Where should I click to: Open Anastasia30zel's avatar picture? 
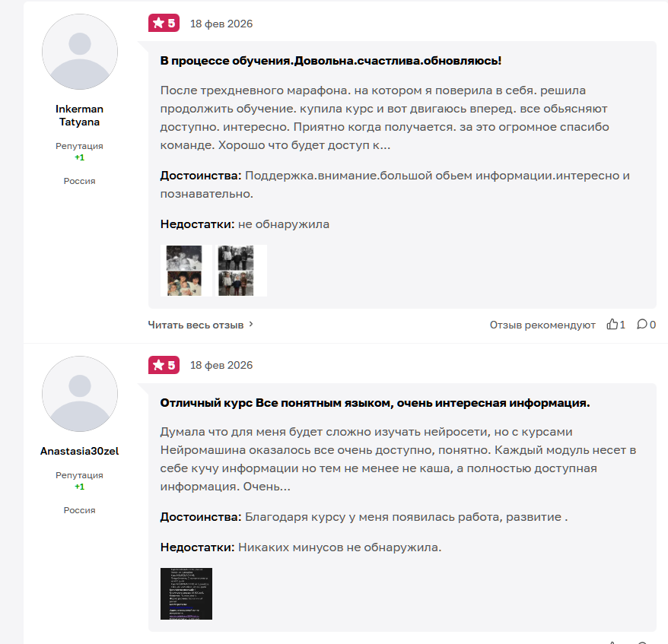click(80, 394)
